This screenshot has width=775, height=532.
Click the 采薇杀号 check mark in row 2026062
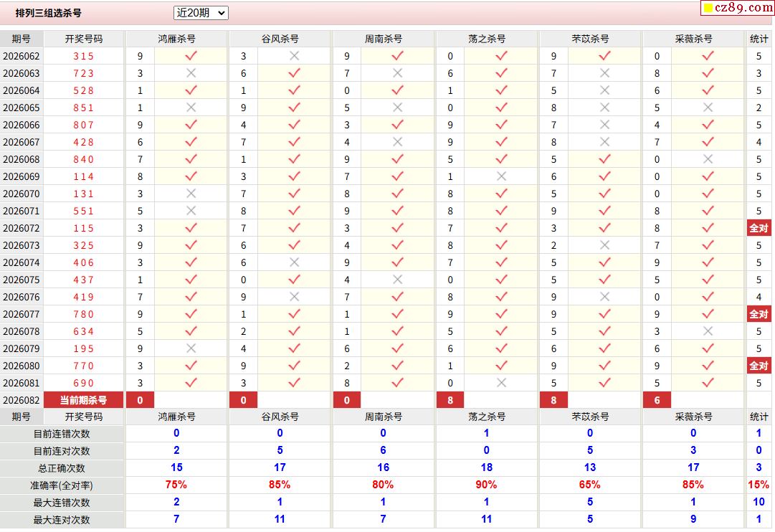point(708,56)
